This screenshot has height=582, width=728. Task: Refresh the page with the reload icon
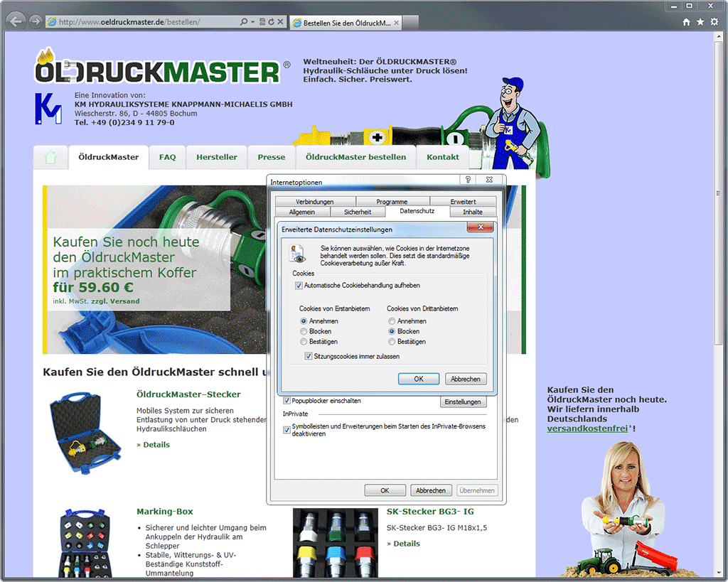[271, 22]
